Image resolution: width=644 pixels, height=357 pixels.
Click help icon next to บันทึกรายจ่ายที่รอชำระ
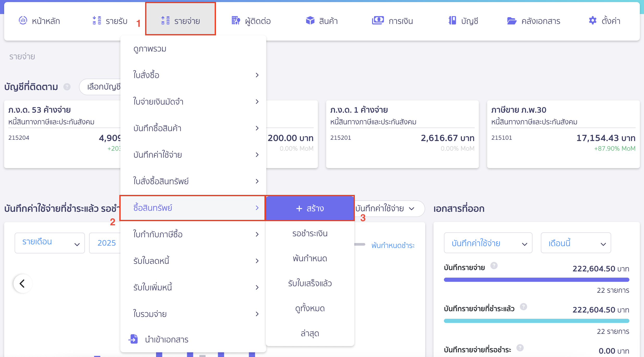[x=520, y=348]
